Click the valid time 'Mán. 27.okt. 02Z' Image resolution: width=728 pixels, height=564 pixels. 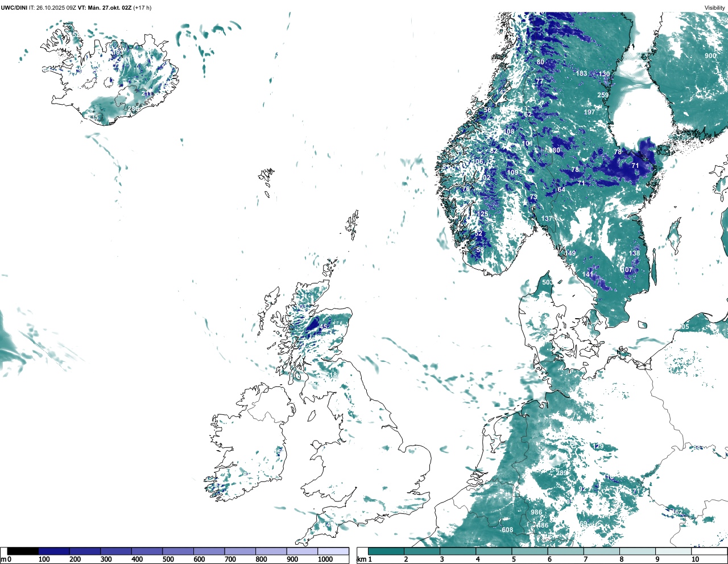tap(110, 7)
